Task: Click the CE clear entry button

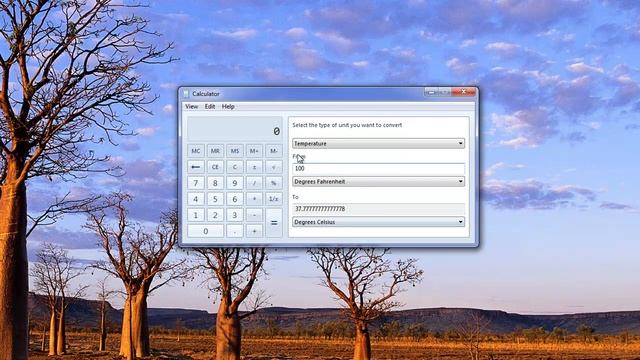Action: coord(215,167)
